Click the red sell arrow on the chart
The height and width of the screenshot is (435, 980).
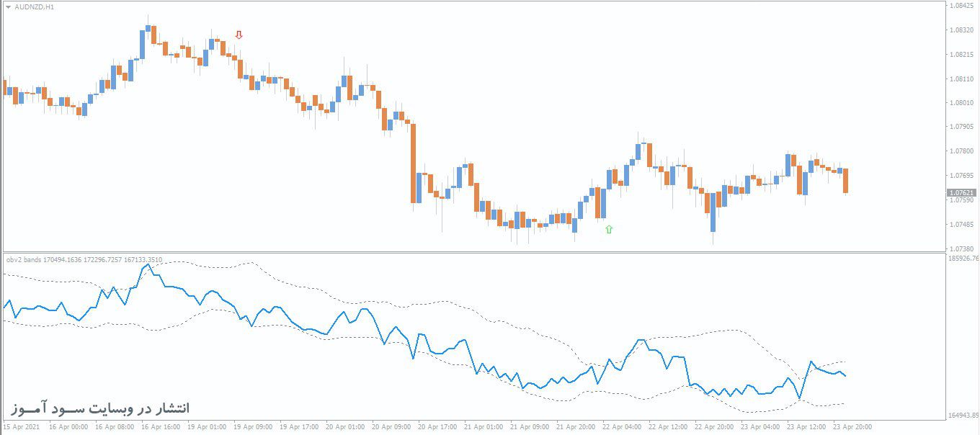pyautogui.click(x=240, y=33)
